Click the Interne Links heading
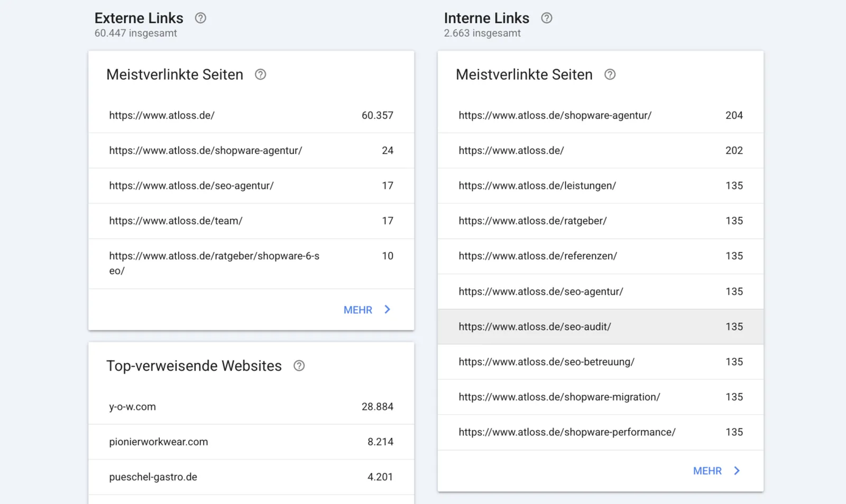Image resolution: width=846 pixels, height=504 pixels. [x=486, y=18]
